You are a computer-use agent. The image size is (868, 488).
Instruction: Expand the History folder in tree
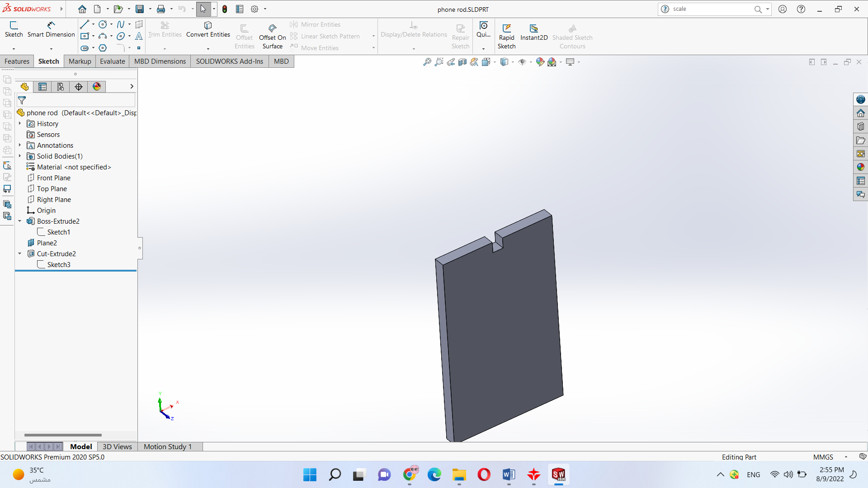pyautogui.click(x=20, y=123)
